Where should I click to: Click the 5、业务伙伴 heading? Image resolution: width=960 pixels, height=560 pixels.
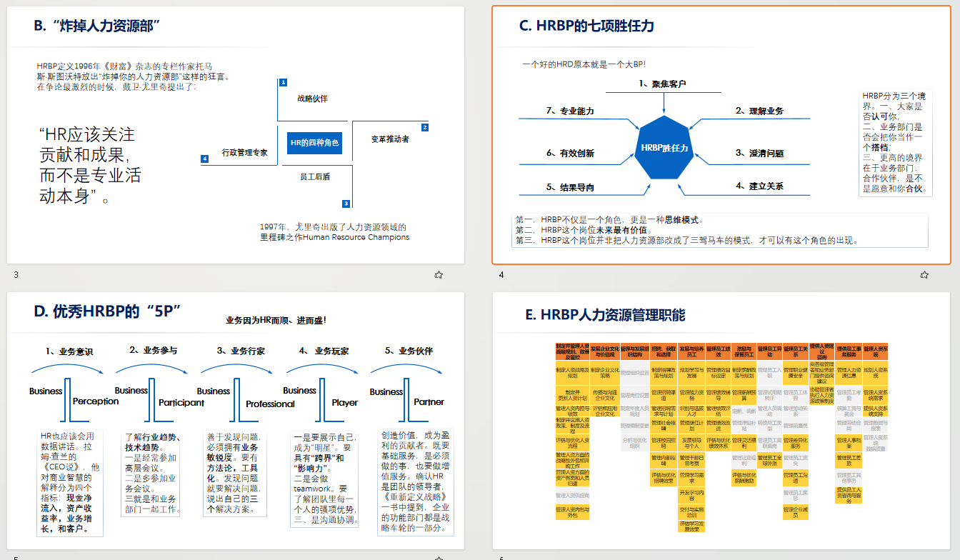409,351
